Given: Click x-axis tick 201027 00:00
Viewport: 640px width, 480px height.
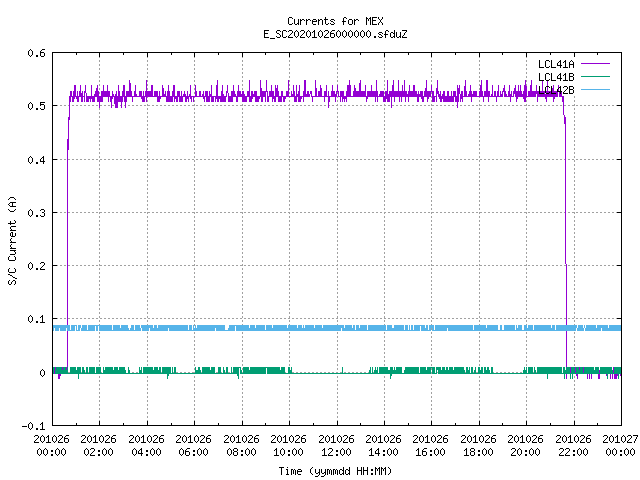Looking at the screenshot, I should tap(620, 445).
